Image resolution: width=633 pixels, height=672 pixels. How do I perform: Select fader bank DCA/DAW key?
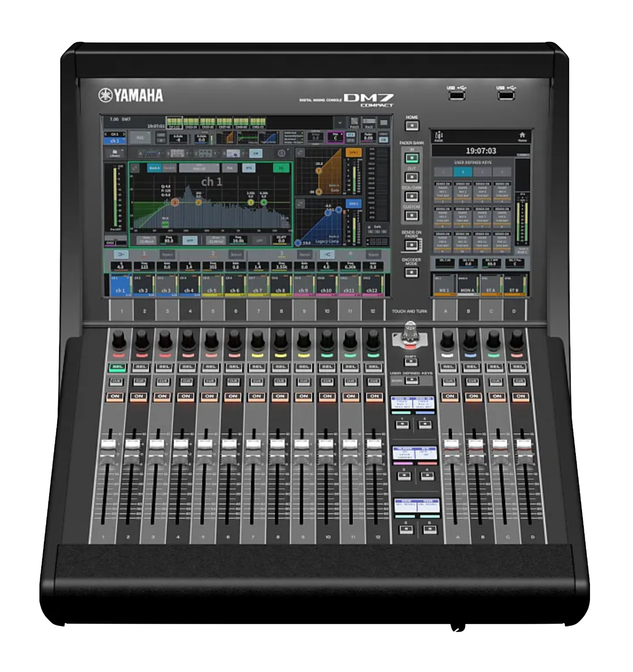point(412,196)
